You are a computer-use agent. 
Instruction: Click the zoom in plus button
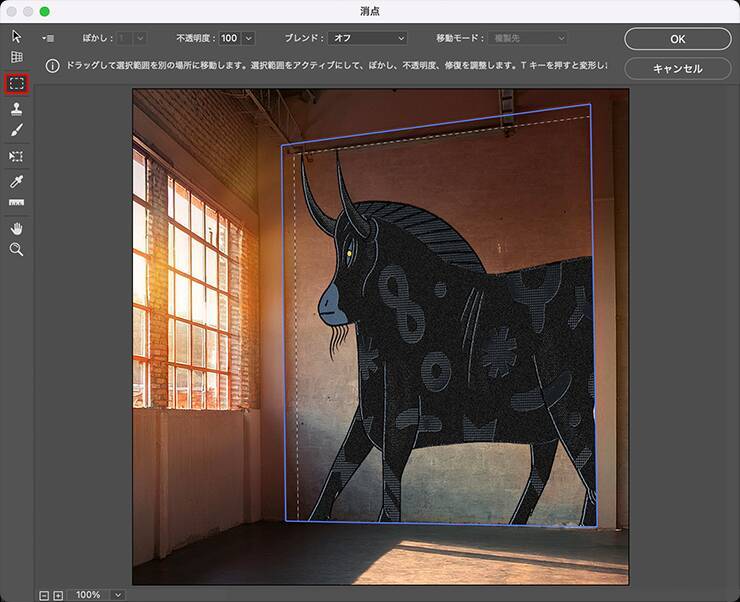[58, 595]
